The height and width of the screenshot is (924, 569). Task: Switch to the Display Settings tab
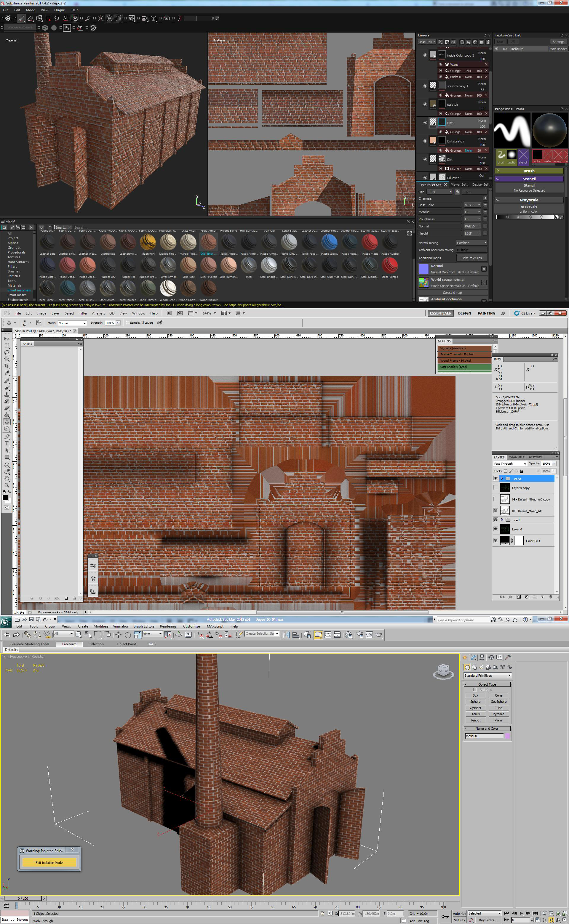pyautogui.click(x=481, y=185)
